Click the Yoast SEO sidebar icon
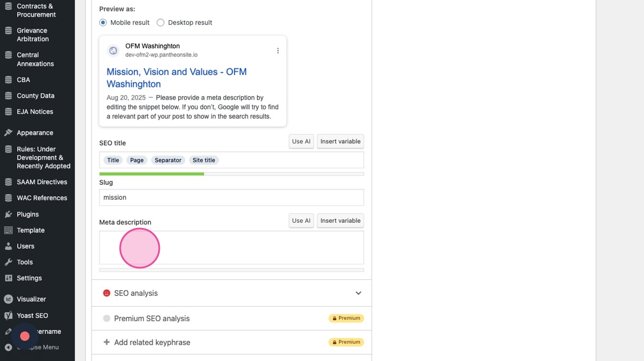644x361 pixels. [8, 316]
